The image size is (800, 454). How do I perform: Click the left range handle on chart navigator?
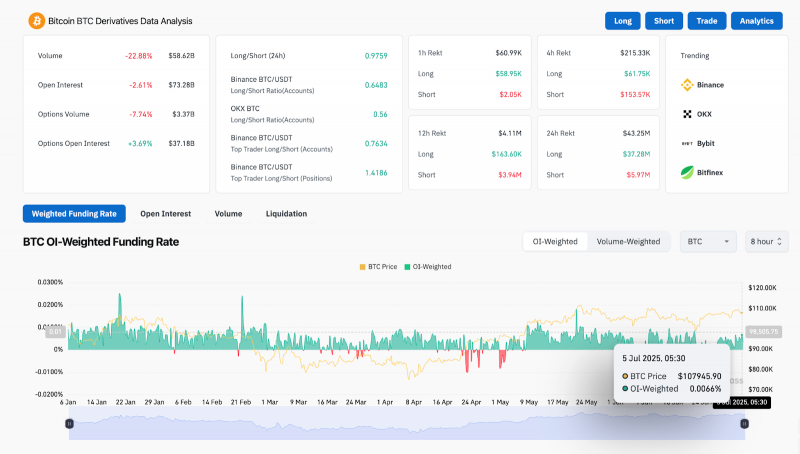pyautogui.click(x=69, y=423)
